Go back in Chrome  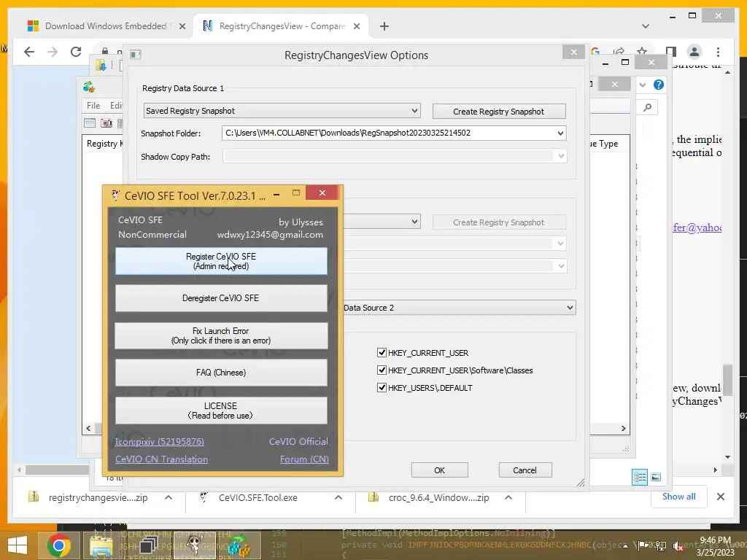point(29,52)
